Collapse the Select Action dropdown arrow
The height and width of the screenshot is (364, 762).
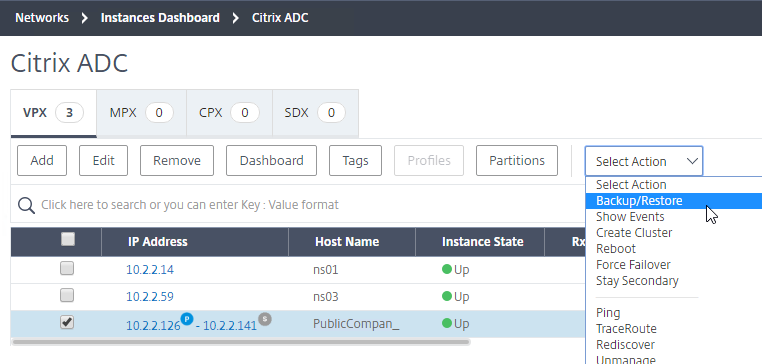click(693, 161)
